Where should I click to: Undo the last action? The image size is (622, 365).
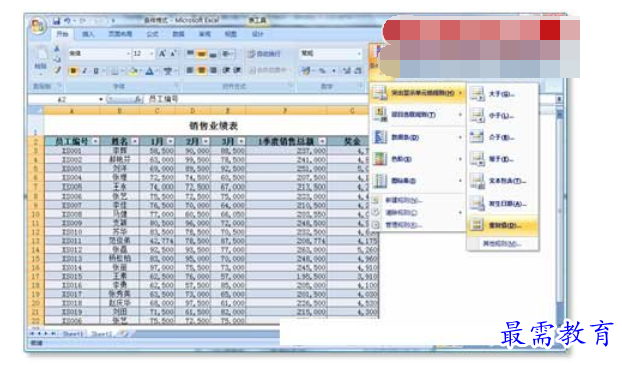point(68,21)
